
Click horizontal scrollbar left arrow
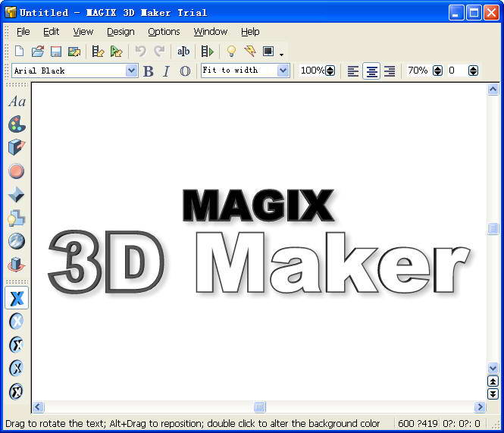click(x=38, y=407)
